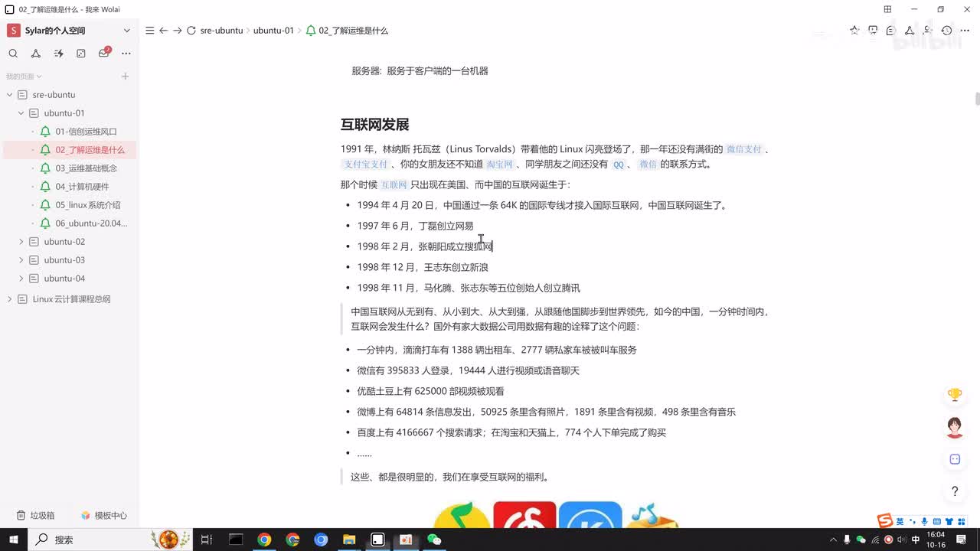Screen dimensions: 980x551
Task: Start presentation mode icon in top bar
Action: click(x=873, y=31)
